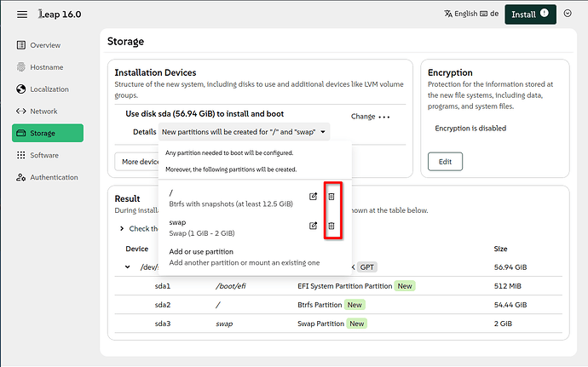
Task: Click the Software grid icon
Action: (x=21, y=155)
